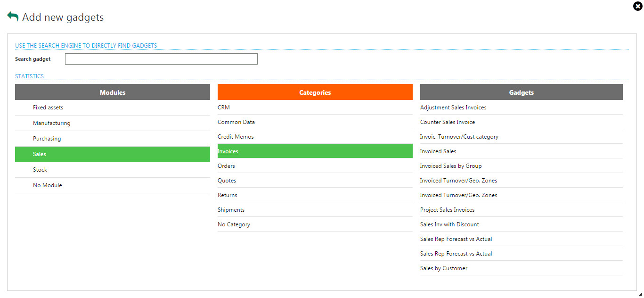Click the orange Categories column header
This screenshot has height=298, width=644.
pyautogui.click(x=315, y=92)
